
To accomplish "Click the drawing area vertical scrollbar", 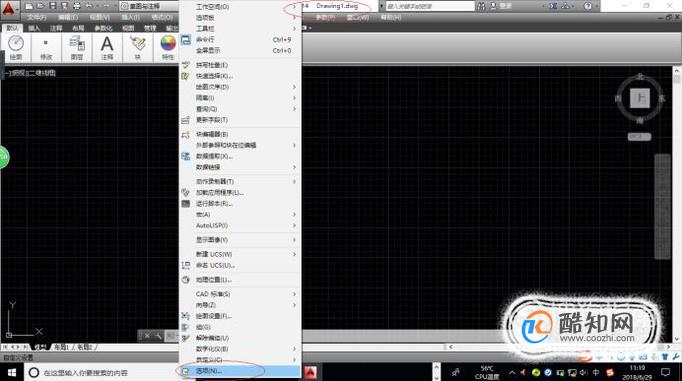I will pos(677,204).
